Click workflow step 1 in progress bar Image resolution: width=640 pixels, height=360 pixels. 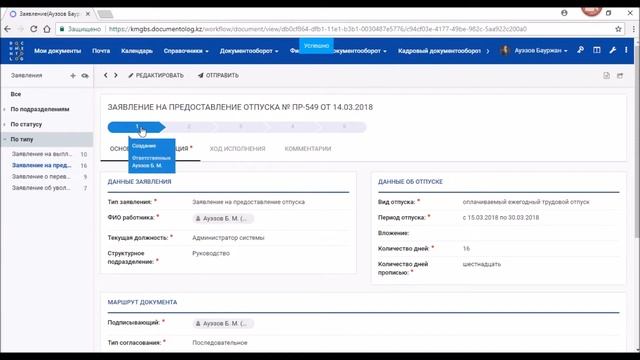[136, 127]
